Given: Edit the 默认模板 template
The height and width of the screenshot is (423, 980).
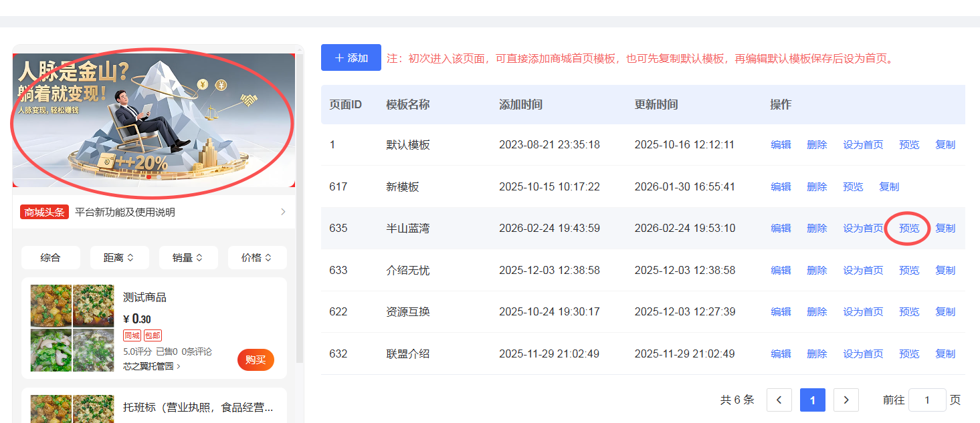Looking at the screenshot, I should coord(781,144).
